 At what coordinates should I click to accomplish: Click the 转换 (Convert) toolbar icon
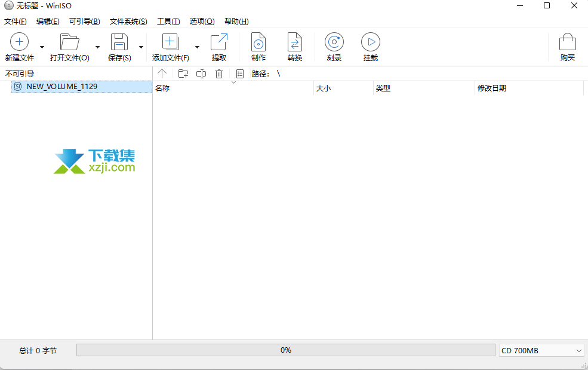(x=295, y=42)
